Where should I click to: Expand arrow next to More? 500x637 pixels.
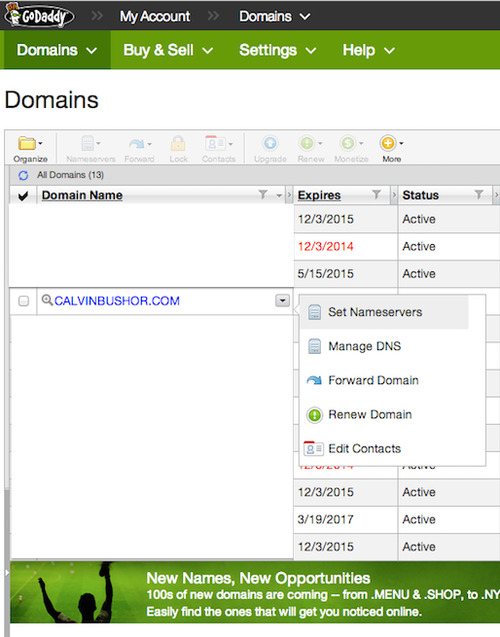[x=401, y=143]
